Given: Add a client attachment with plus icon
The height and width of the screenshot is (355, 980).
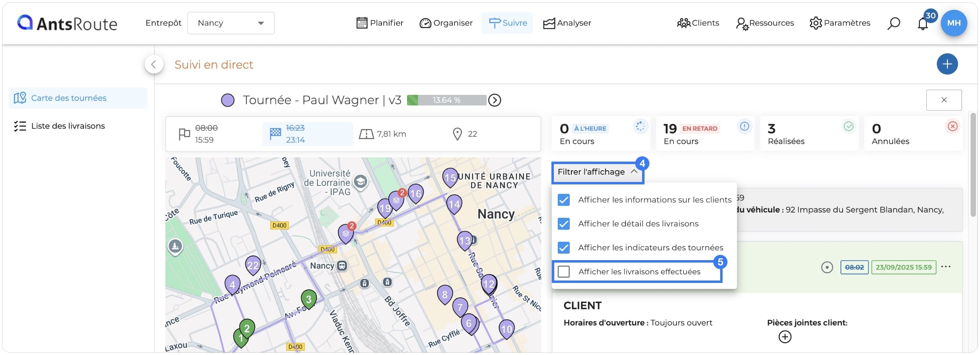Looking at the screenshot, I should point(785,337).
